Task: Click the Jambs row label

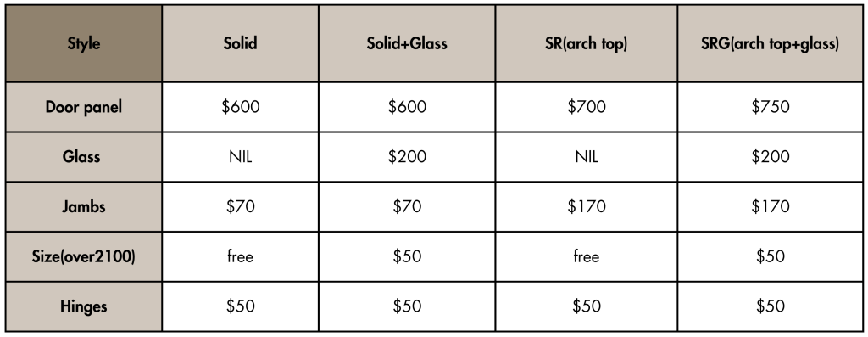Action: 84,207
